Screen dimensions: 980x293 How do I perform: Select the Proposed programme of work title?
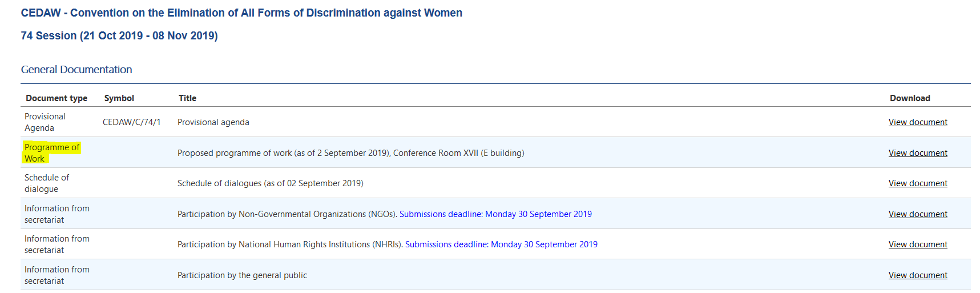(351, 153)
